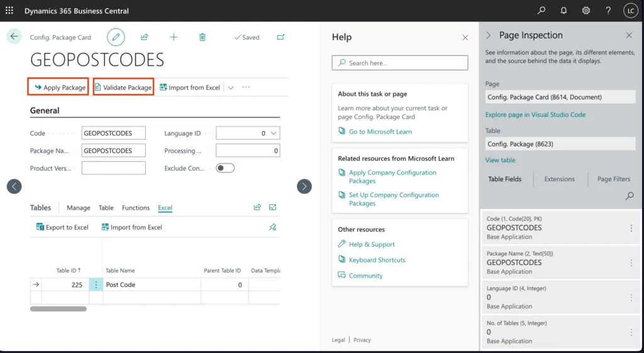Screen dimensions: 644x353
Task: Search table fields in Page Inspection
Action: 630,196
